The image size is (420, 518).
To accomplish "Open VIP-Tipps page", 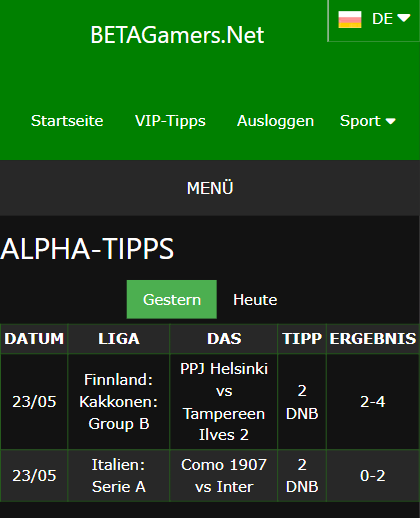I will 170,121.
